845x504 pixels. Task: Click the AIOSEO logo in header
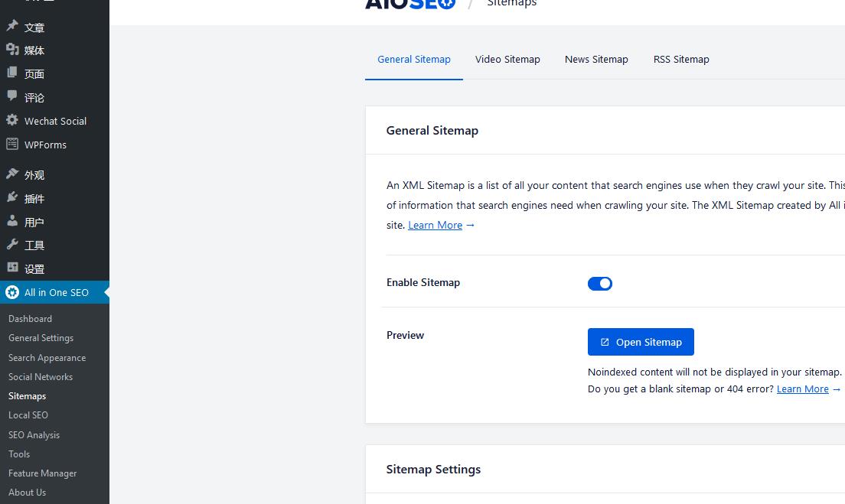click(x=410, y=5)
